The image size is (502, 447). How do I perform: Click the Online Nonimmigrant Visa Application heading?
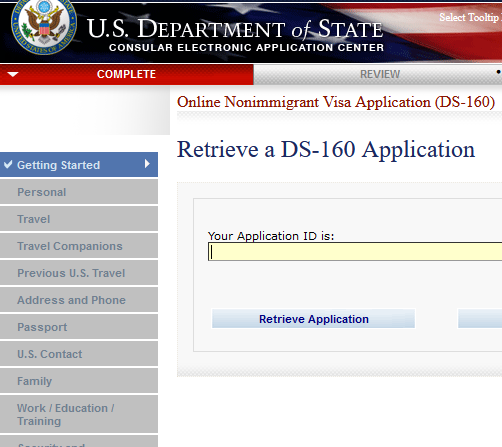click(x=336, y=102)
